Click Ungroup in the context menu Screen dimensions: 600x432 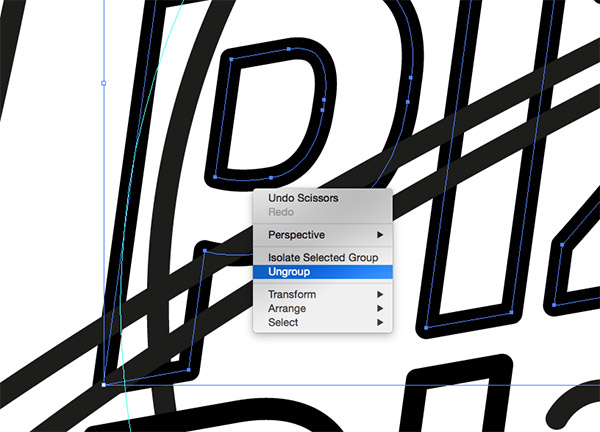(323, 272)
